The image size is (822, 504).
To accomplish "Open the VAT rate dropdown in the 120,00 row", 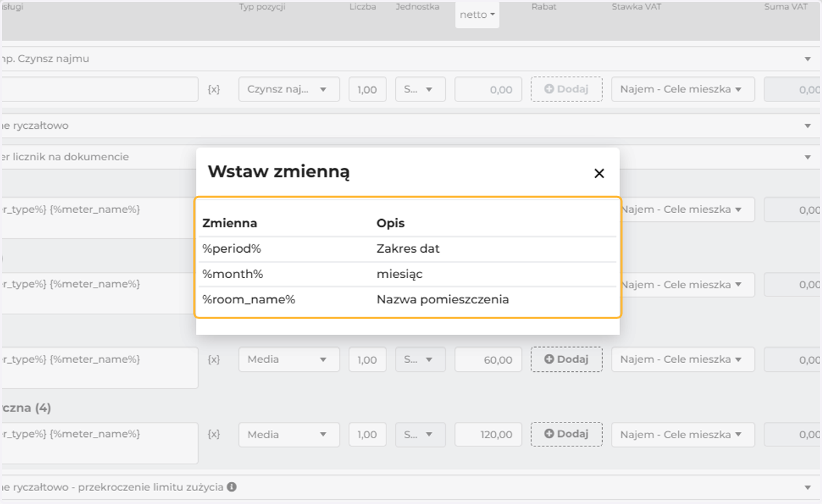I will coord(683,434).
